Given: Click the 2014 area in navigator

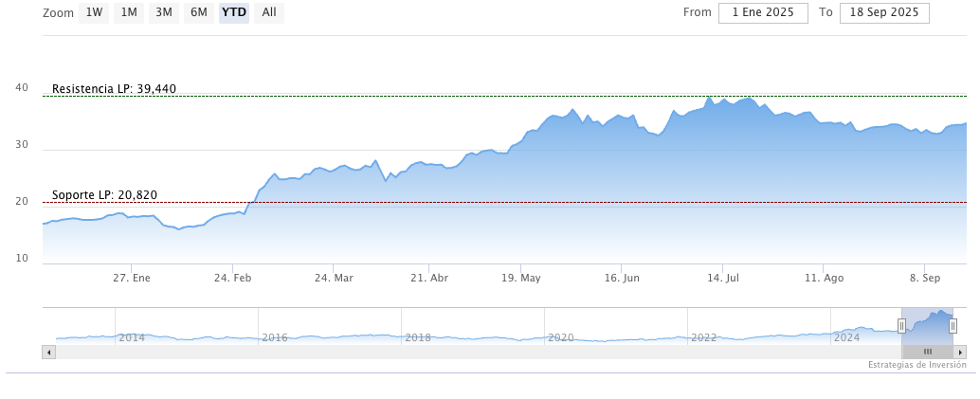Looking at the screenshot, I should click(x=132, y=337).
